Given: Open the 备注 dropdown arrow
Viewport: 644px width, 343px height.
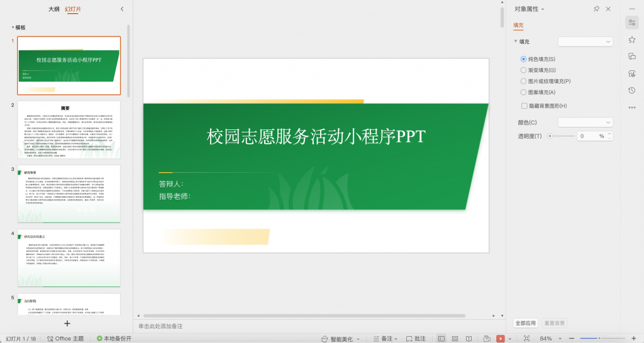Looking at the screenshot, I should pyautogui.click(x=396, y=339).
